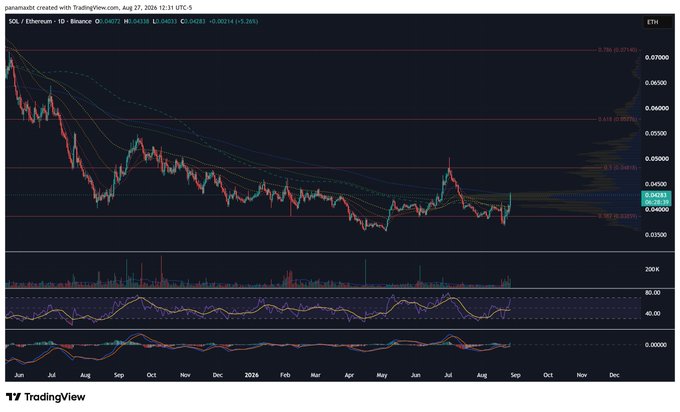Click the 0.07000 price axis label
680x412 pixels.
coord(656,57)
